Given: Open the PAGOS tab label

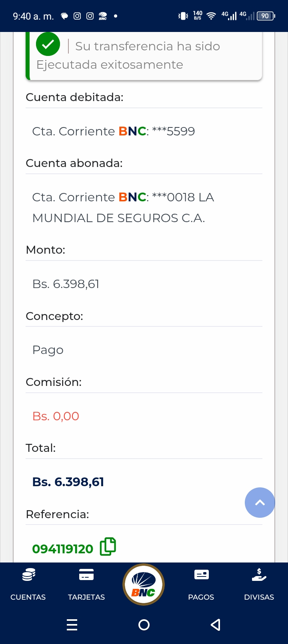Looking at the screenshot, I should click(201, 597).
